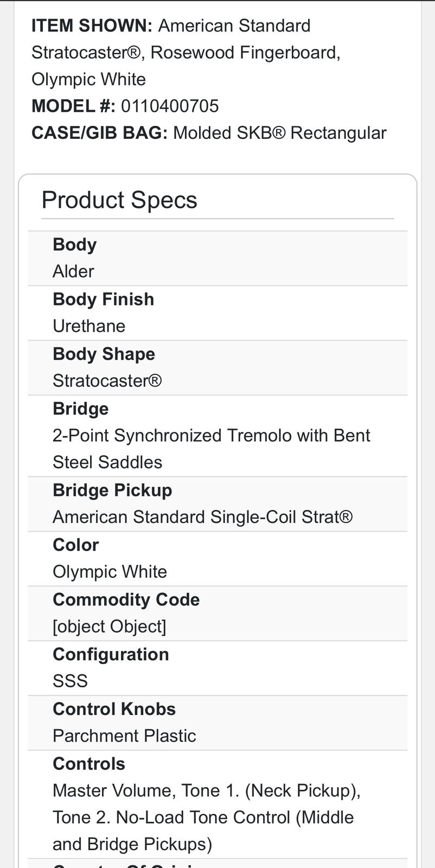Click the CASE/GIB BAG label
Screen dimensions: 435x868
[x=99, y=133]
